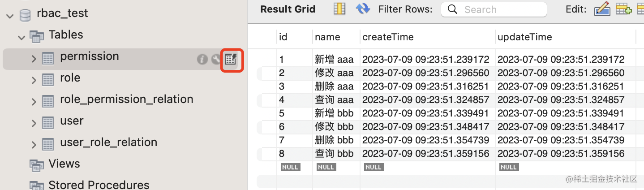Collapse the rbac_test schema
The width and height of the screenshot is (644, 190).
10,15
